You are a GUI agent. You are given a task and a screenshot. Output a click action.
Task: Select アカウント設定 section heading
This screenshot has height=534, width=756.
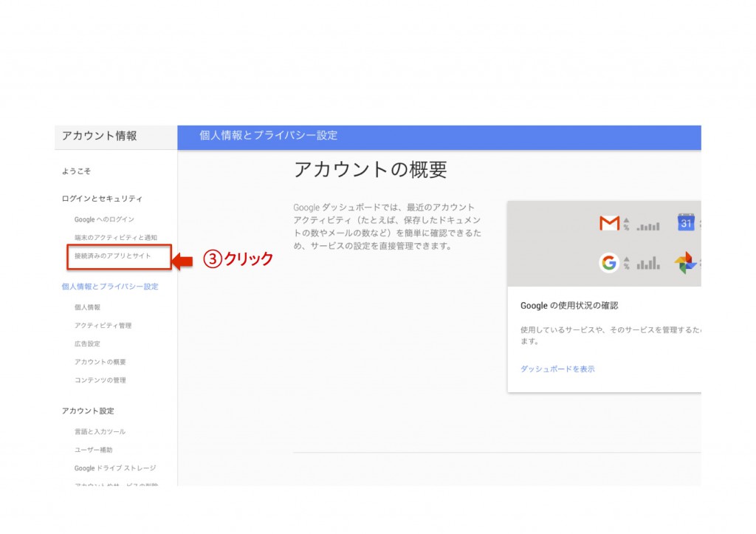[88, 411]
